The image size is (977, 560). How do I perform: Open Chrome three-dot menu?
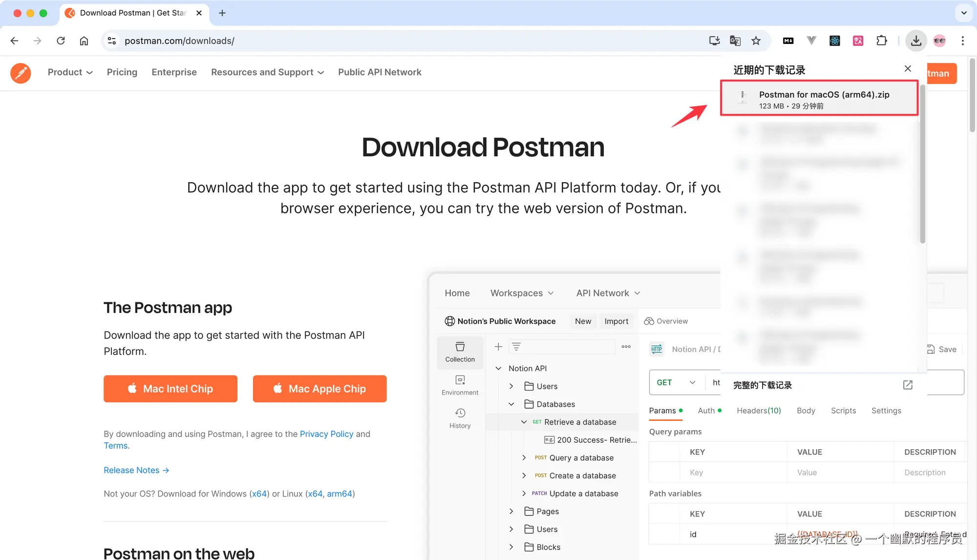click(x=963, y=41)
